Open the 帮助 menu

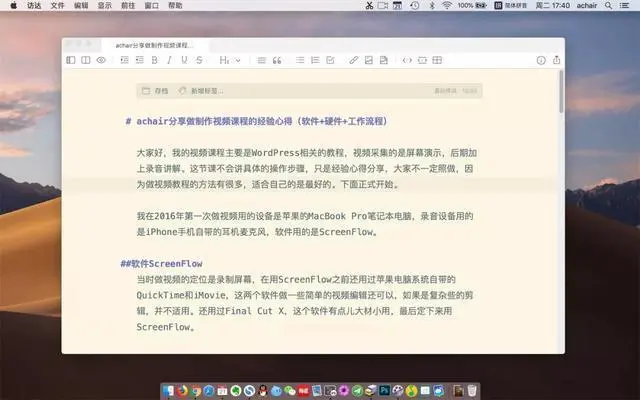click(175, 5)
